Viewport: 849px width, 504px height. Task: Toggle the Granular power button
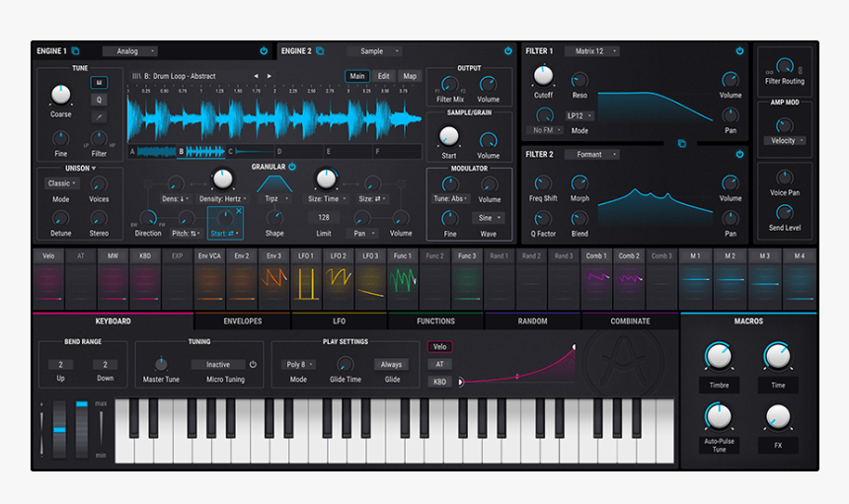click(292, 167)
